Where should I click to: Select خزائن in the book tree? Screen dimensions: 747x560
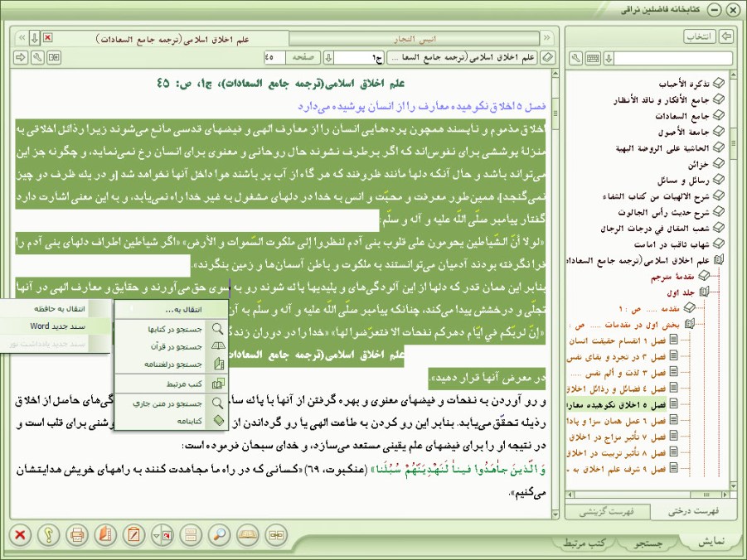click(698, 164)
